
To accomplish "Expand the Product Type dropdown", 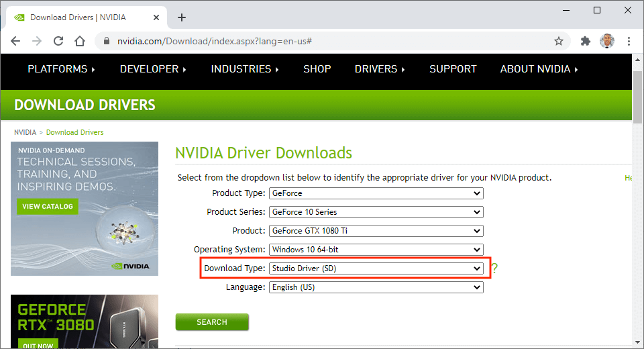I will [376, 193].
